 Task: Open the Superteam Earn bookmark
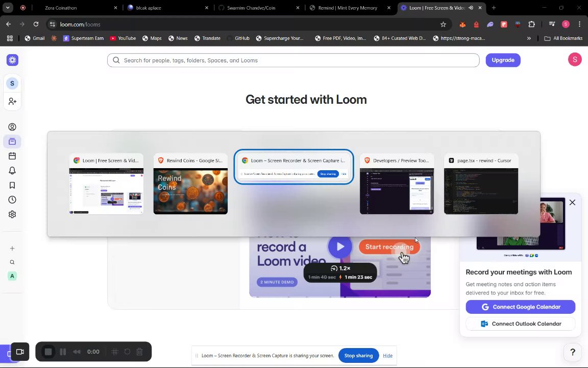coord(83,38)
